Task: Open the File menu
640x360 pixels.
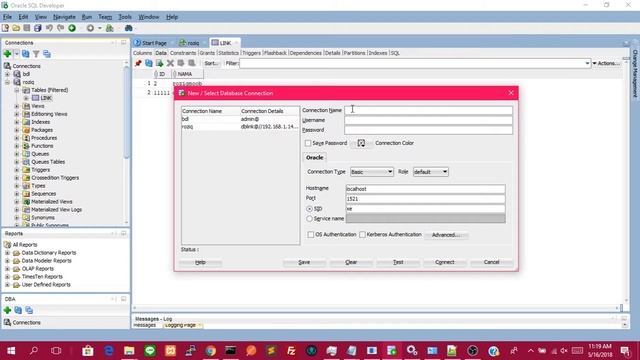Action: click(x=7, y=17)
